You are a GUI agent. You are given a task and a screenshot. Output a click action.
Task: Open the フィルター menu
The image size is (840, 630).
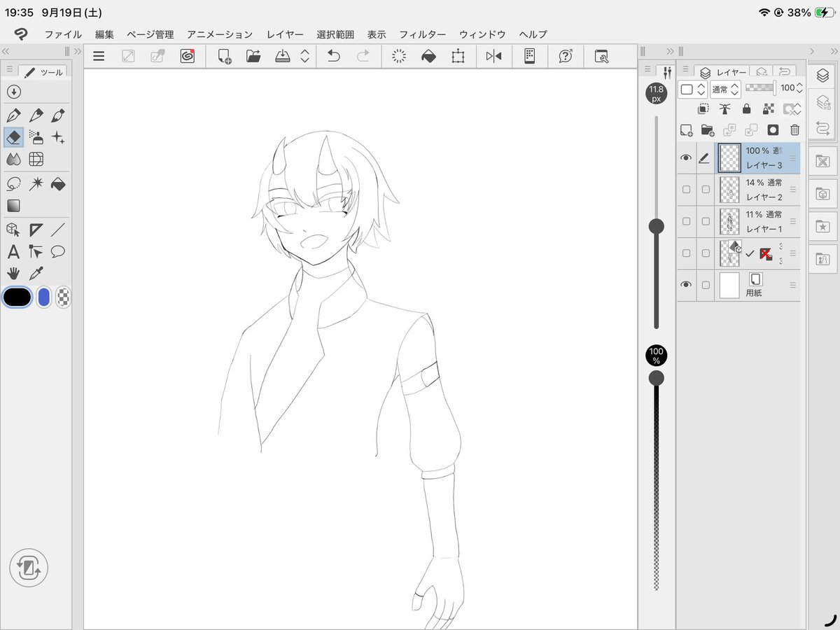(422, 34)
